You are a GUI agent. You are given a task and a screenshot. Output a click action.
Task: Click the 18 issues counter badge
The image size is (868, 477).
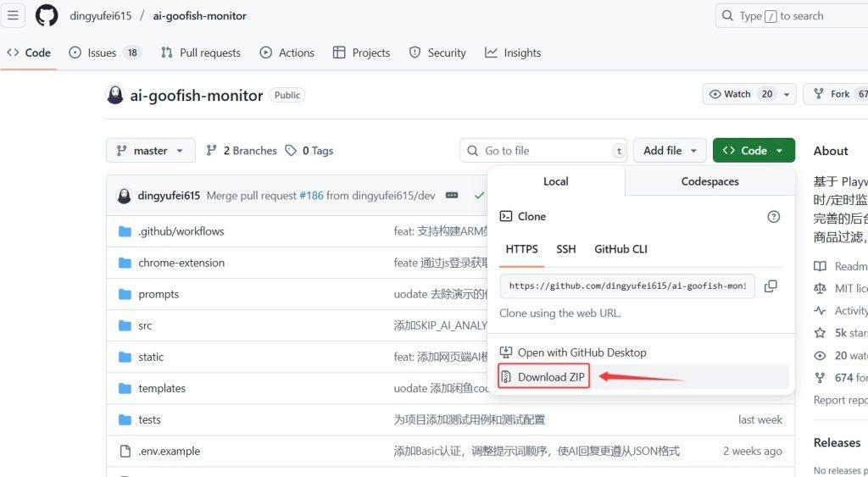pyautogui.click(x=131, y=53)
